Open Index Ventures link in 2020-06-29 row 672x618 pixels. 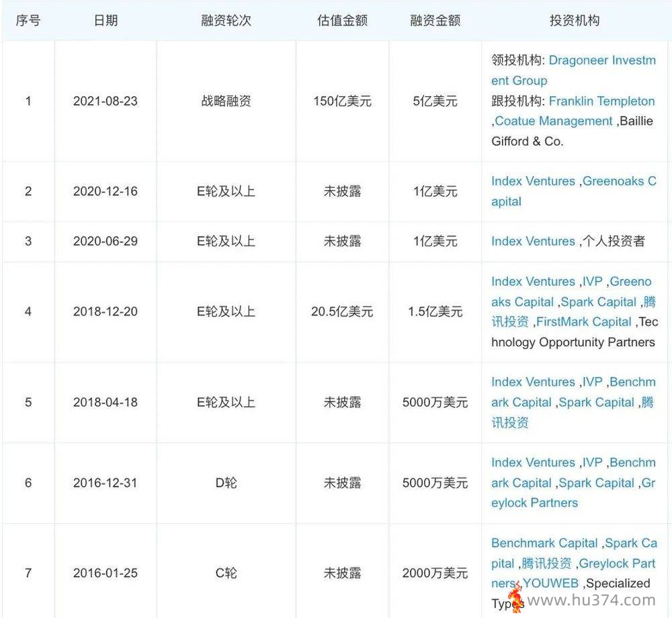[x=533, y=241]
